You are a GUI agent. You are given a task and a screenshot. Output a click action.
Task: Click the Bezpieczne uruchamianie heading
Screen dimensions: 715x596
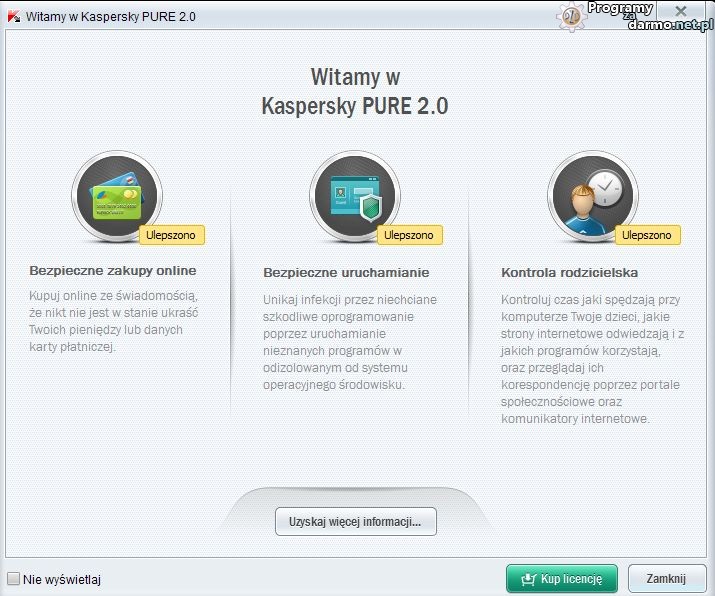[x=346, y=273]
